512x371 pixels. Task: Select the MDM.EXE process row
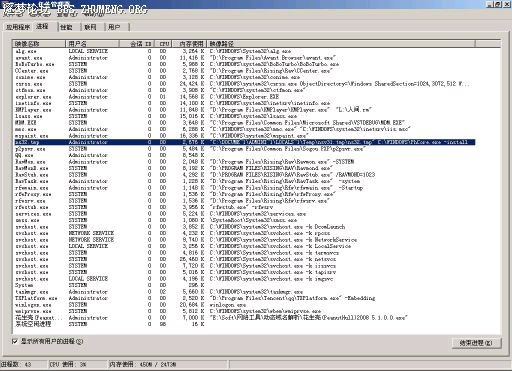point(244,123)
